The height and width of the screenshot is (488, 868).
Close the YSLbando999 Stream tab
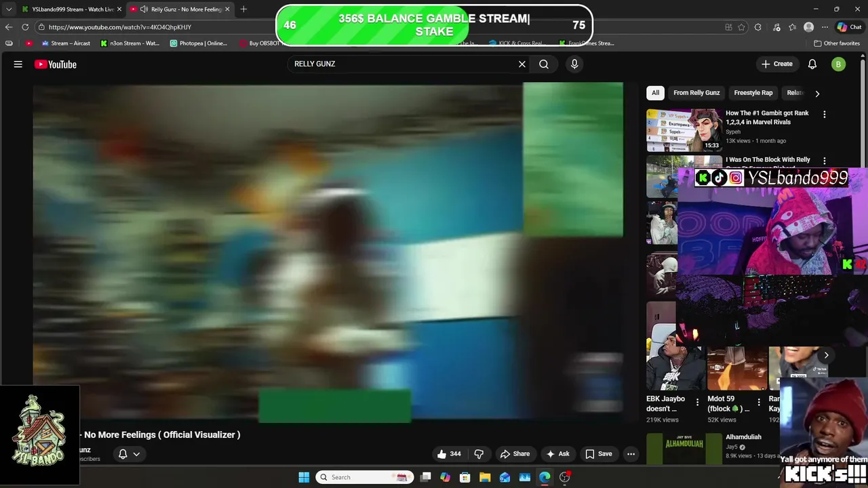[119, 9]
